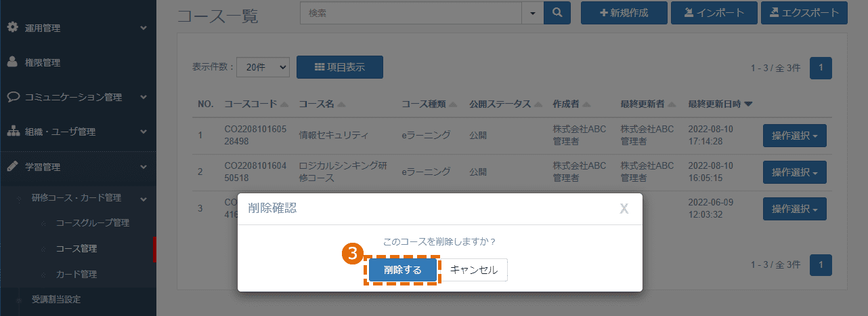The image size is (868, 316).
Task: Open 操作選択 dropdown for row 3
Action: click(795, 209)
